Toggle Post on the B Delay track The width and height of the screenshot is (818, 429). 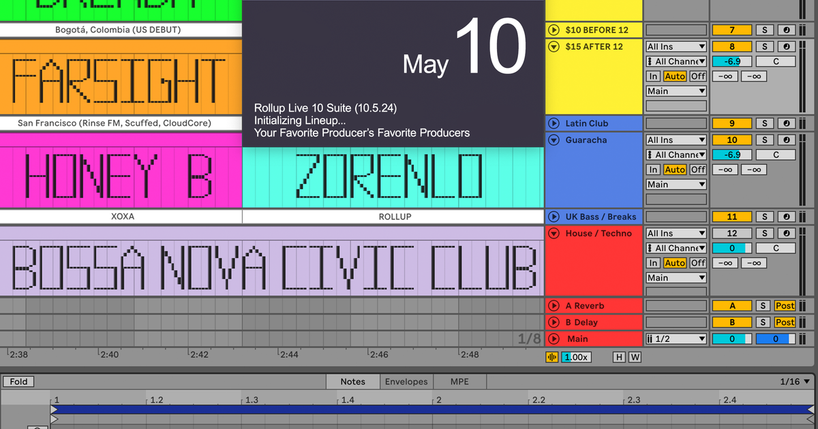785,322
